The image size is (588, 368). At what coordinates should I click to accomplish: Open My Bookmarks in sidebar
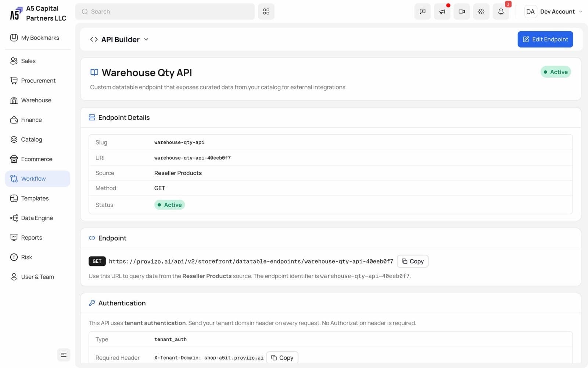(x=37, y=38)
